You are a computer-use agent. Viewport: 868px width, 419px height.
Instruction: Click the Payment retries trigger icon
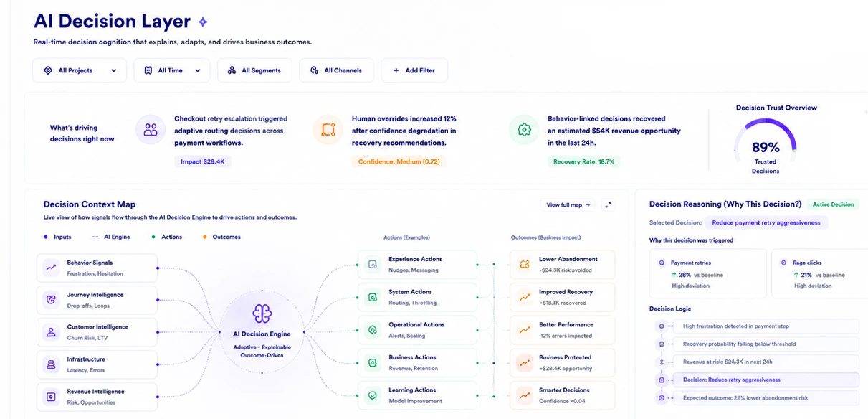661,263
